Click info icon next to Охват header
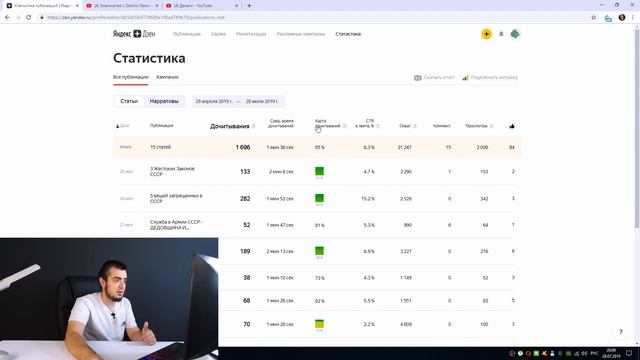Screen dimensions: 640x360 point(415,126)
